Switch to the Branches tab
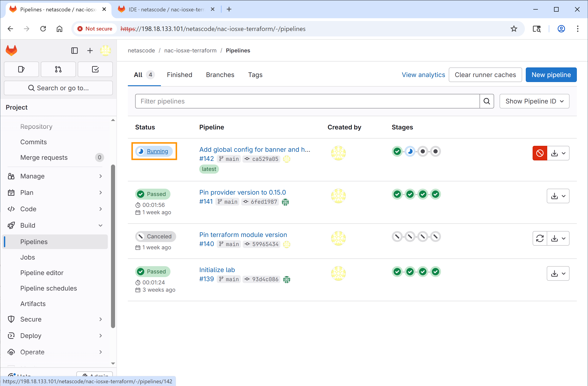588x386 pixels. [220, 75]
